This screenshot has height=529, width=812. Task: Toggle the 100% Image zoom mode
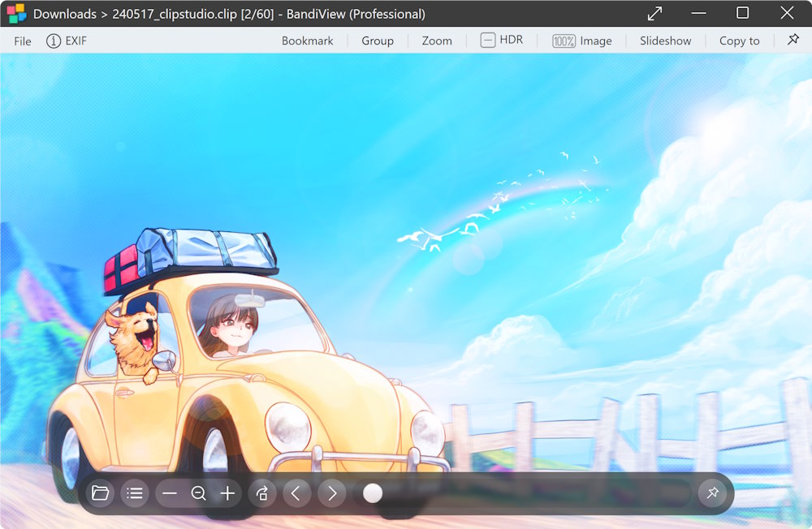pos(582,40)
